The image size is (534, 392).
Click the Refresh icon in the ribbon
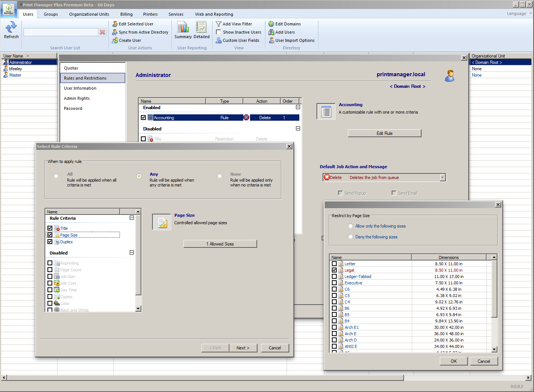[11, 27]
